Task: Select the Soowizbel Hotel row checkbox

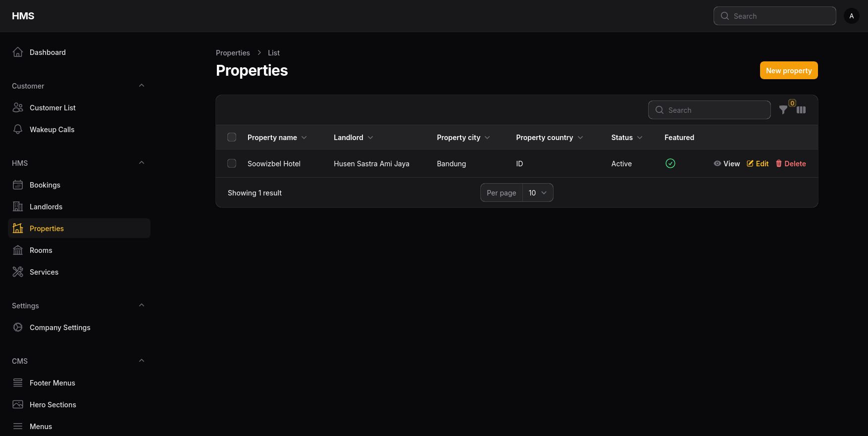Action: click(232, 163)
